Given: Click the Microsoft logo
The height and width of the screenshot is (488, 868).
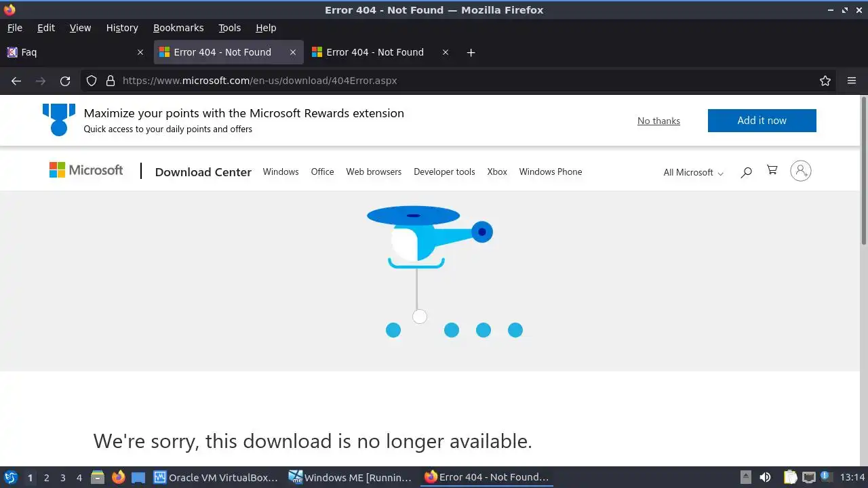Looking at the screenshot, I should pyautogui.click(x=86, y=170).
